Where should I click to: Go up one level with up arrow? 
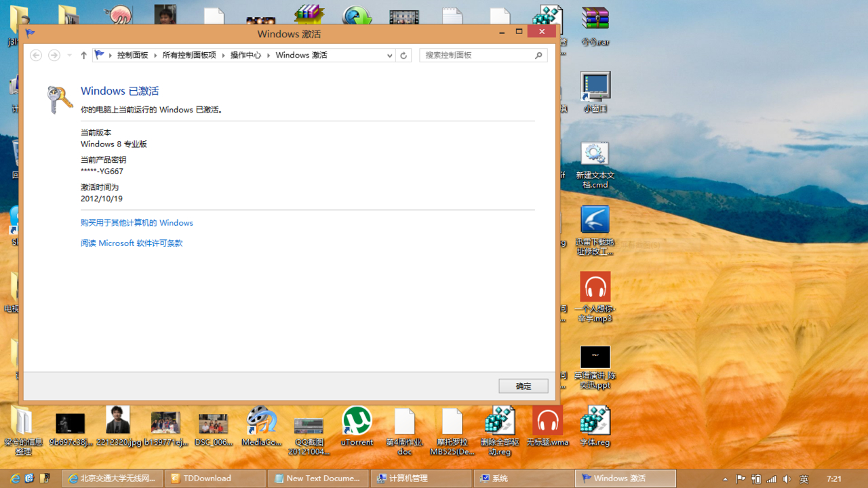tap(83, 56)
